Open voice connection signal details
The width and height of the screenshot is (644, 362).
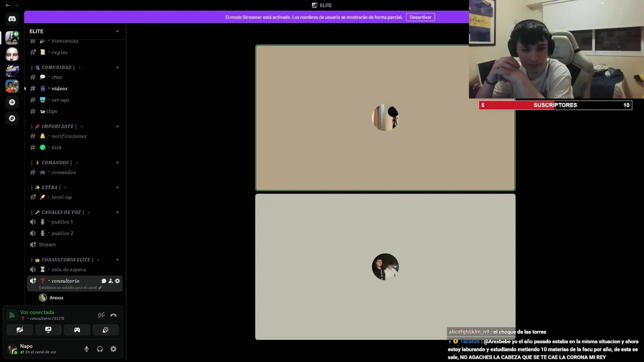(12, 315)
